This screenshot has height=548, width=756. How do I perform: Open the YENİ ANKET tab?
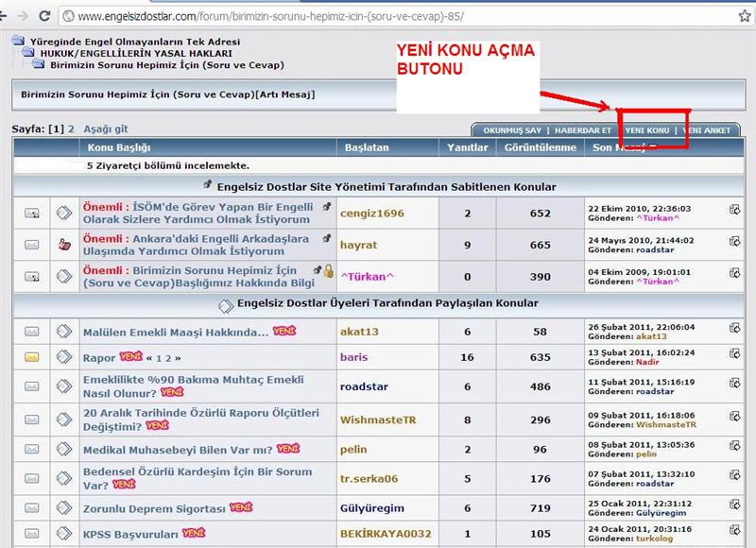click(709, 129)
